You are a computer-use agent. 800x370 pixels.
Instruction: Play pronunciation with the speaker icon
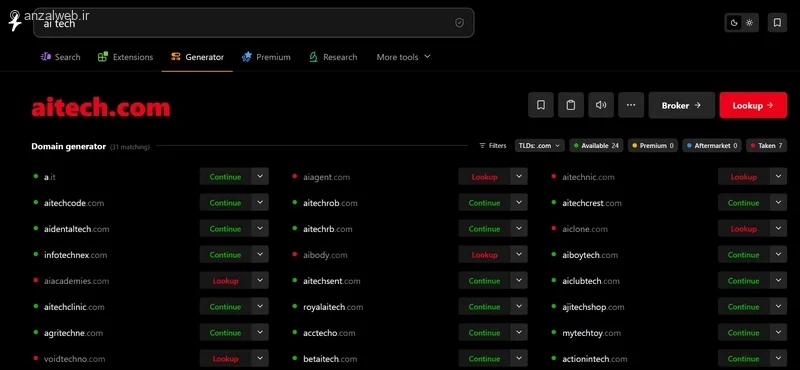click(601, 105)
